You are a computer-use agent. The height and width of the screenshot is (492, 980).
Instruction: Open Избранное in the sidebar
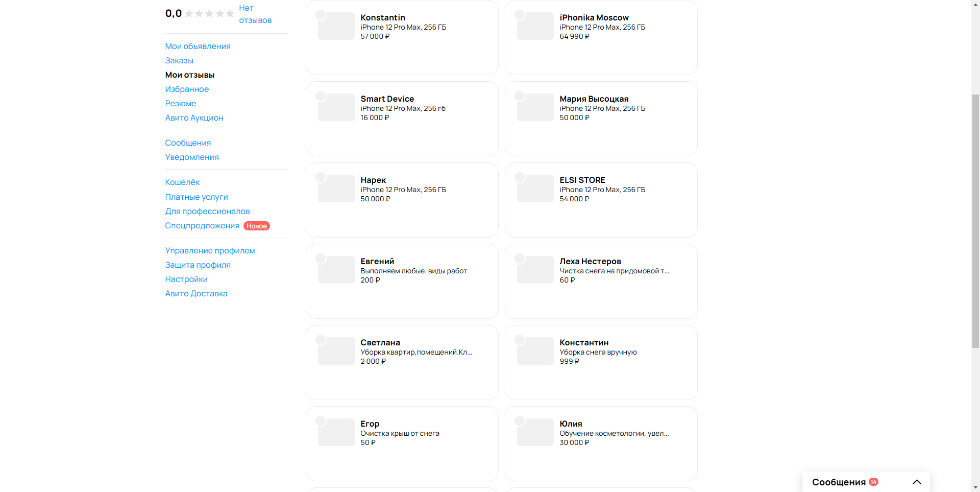[x=187, y=89]
